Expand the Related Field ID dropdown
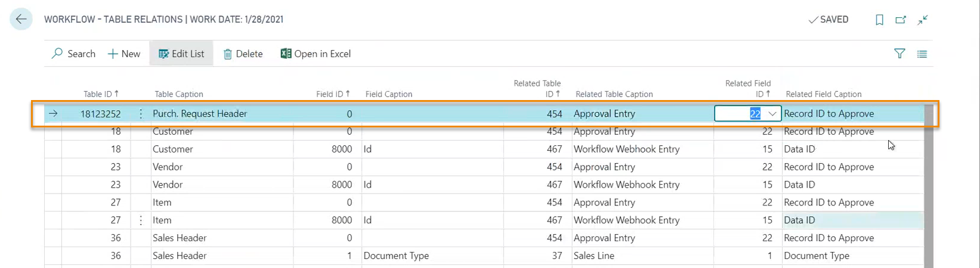 pyautogui.click(x=772, y=114)
